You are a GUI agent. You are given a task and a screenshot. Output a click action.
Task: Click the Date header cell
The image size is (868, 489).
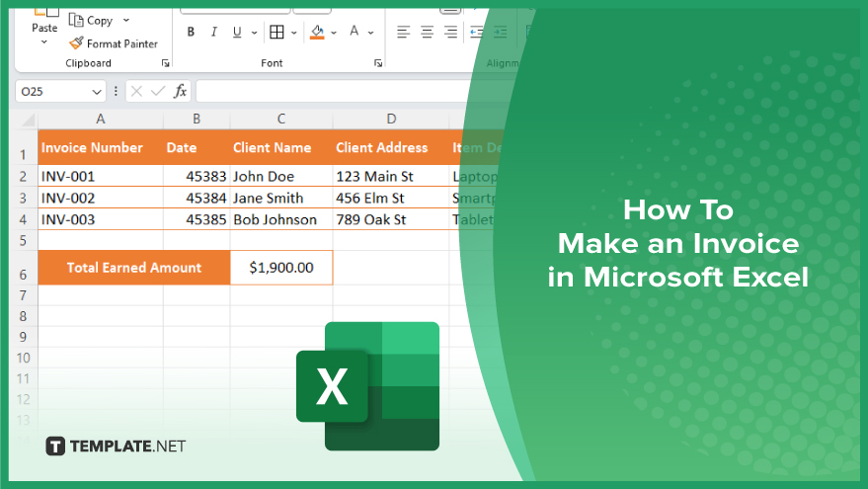[x=197, y=147]
